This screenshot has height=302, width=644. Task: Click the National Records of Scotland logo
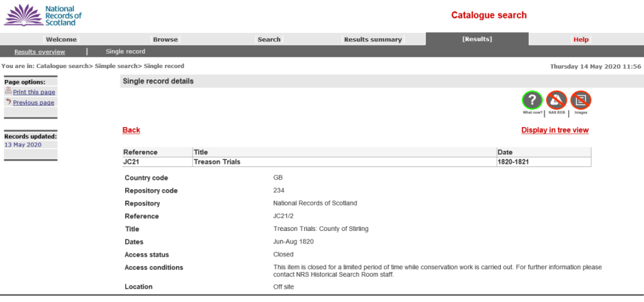[43, 16]
